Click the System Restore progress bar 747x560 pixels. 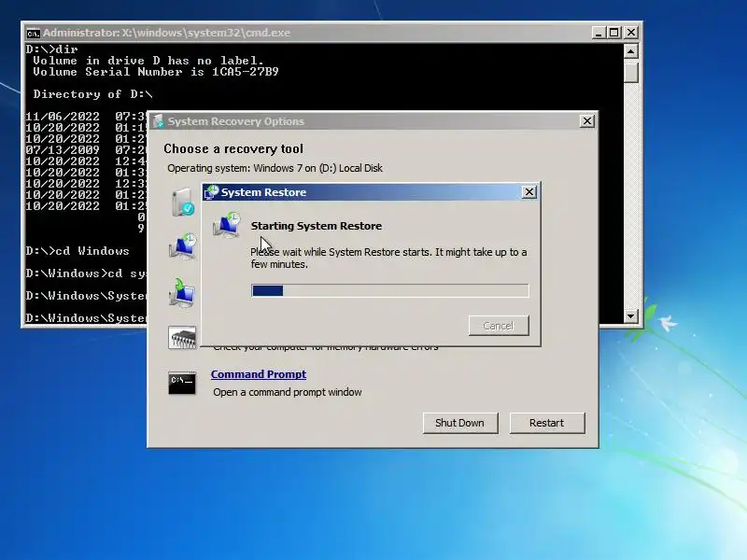coord(389,290)
